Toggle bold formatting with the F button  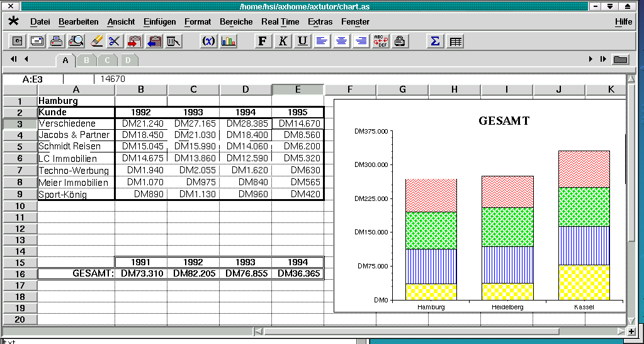(x=263, y=42)
